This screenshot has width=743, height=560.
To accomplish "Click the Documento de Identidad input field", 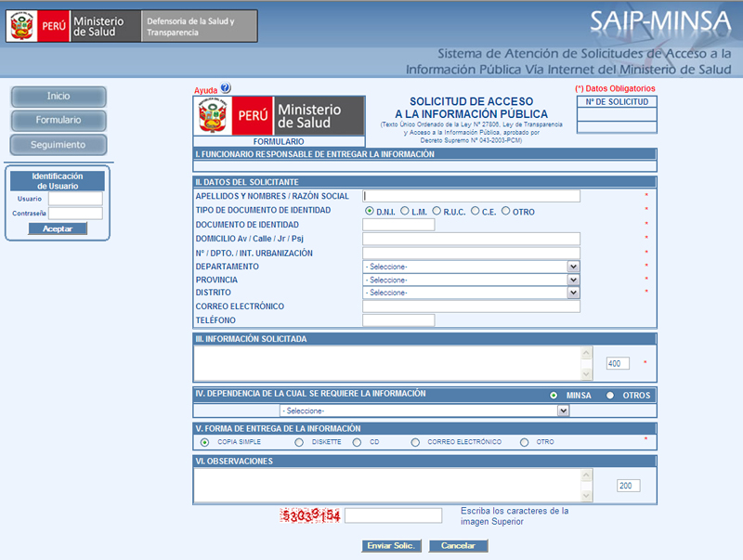I will point(398,225).
